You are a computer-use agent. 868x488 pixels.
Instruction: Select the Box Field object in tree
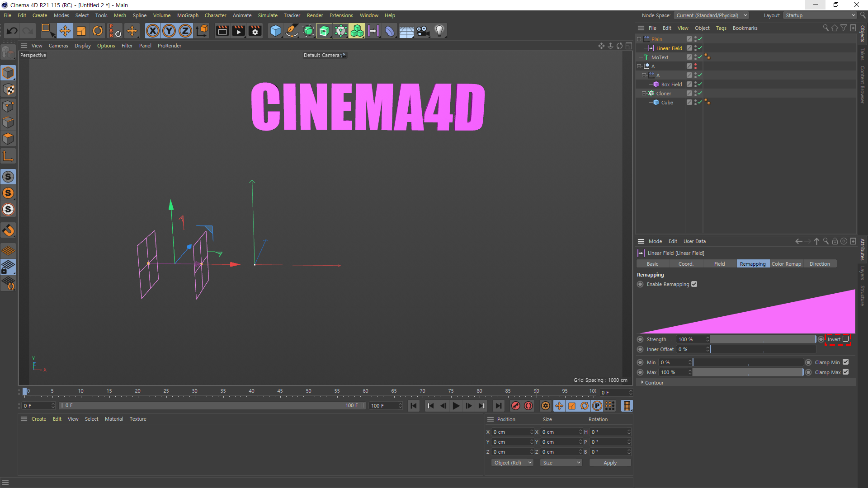point(671,84)
